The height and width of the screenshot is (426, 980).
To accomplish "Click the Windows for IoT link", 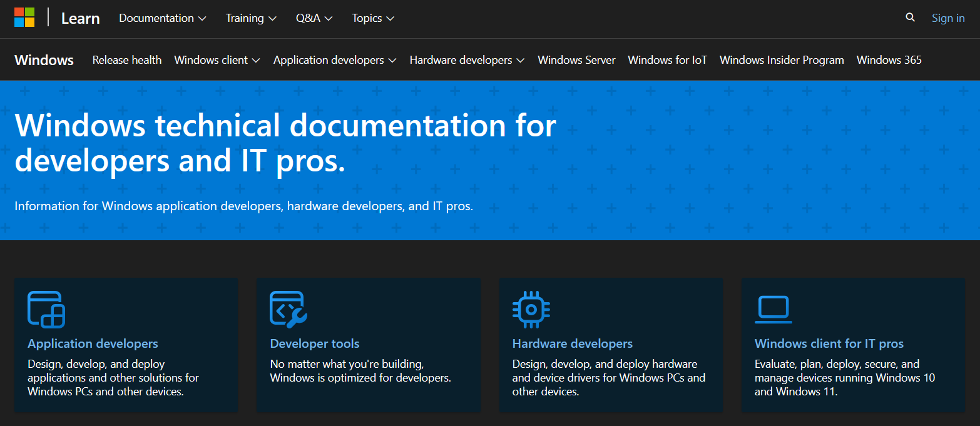I will coord(667,60).
